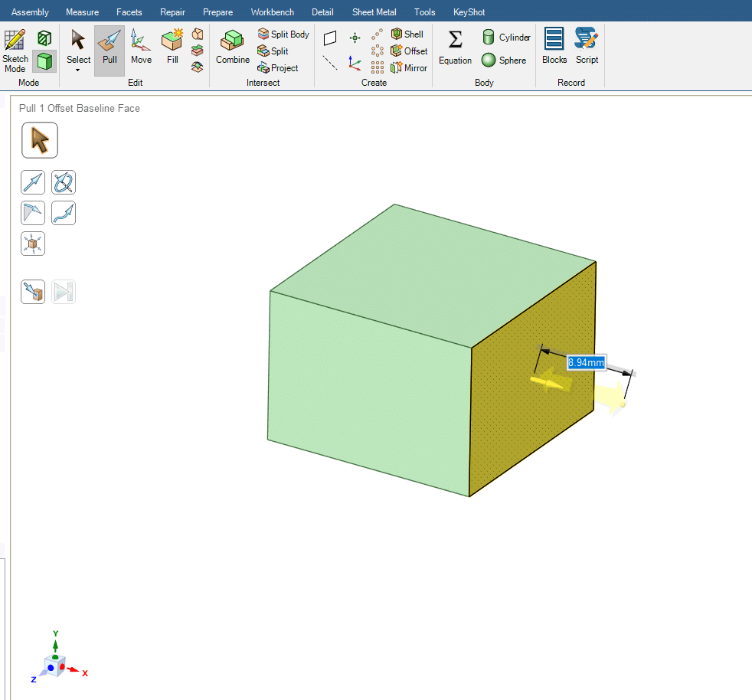Viewport: 752px width, 700px height.
Task: Toggle Section mode icon
Action: click(45, 38)
